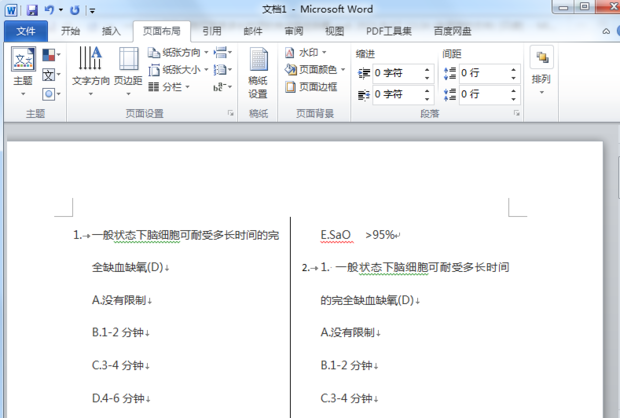The image size is (620, 418).
Task: Open the 主题 themes gallery
Action: tap(23, 72)
